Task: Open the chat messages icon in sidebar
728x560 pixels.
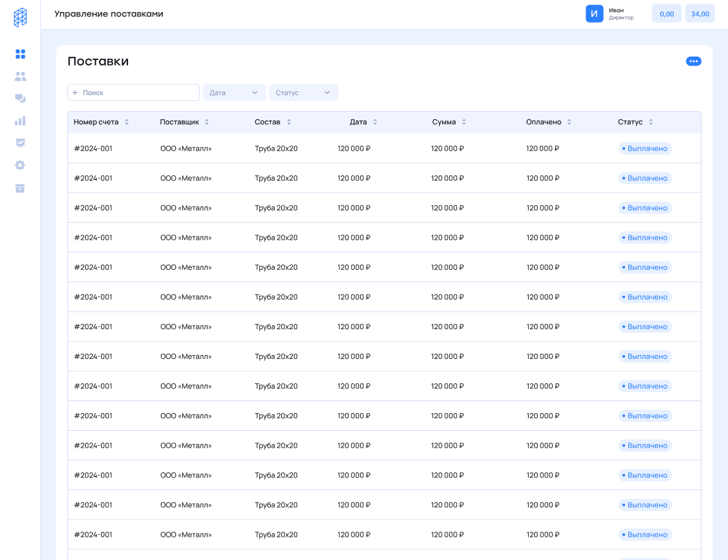Action: pyautogui.click(x=20, y=98)
